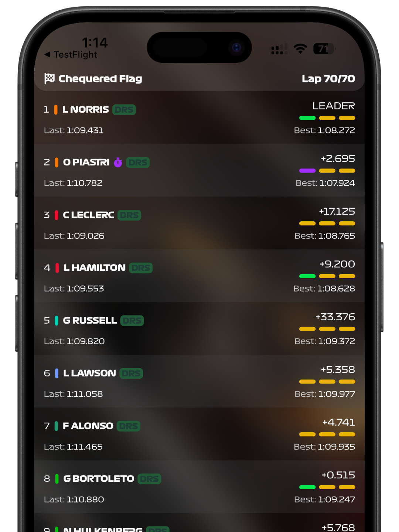The width and height of the screenshot is (399, 532).
Task: Tap Norris's orange team color bar
Action: [56, 110]
